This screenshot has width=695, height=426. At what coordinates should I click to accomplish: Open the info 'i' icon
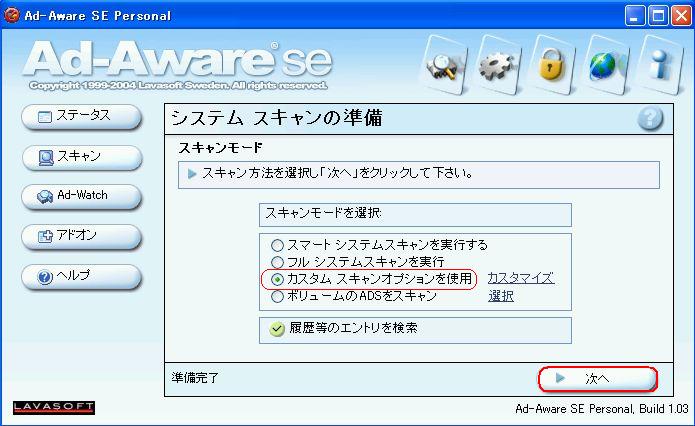pos(660,66)
